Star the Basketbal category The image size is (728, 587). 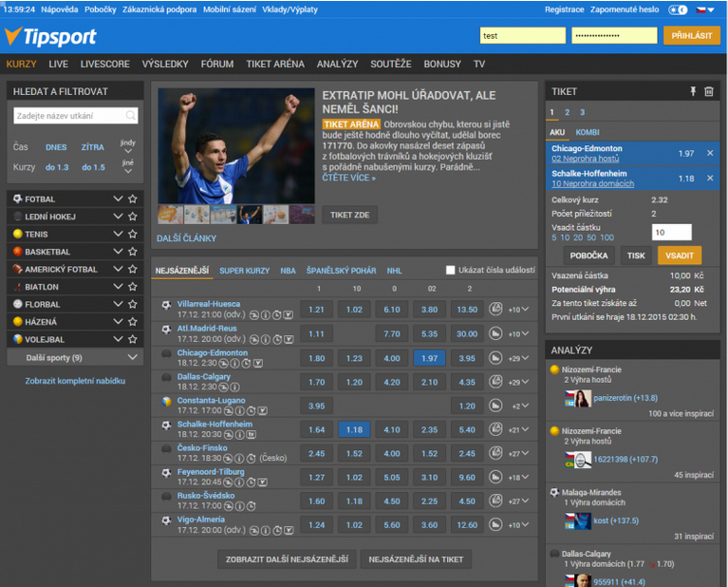point(133,252)
